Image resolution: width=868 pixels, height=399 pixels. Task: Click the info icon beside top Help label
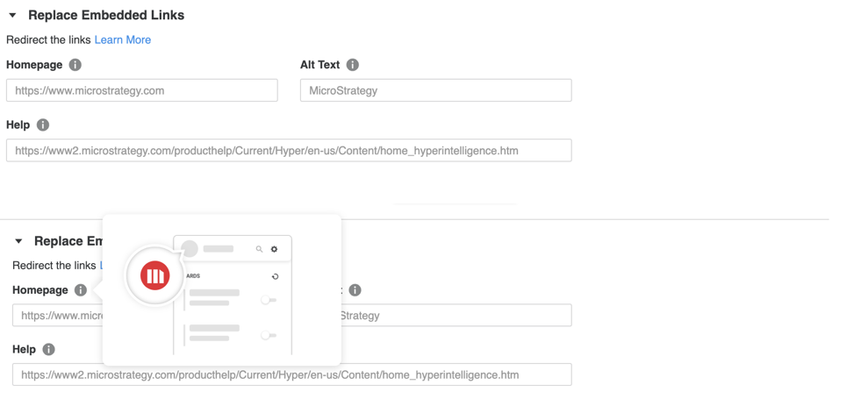[43, 125]
